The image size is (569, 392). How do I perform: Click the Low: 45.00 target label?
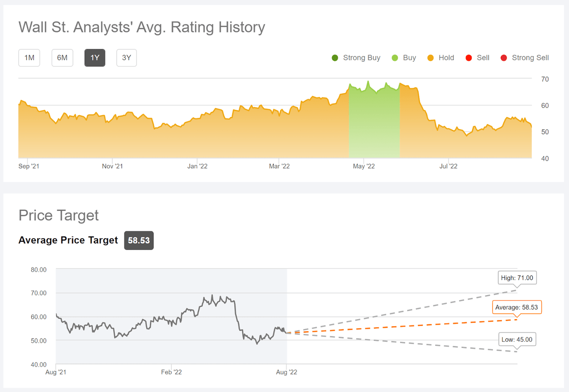[517, 340]
